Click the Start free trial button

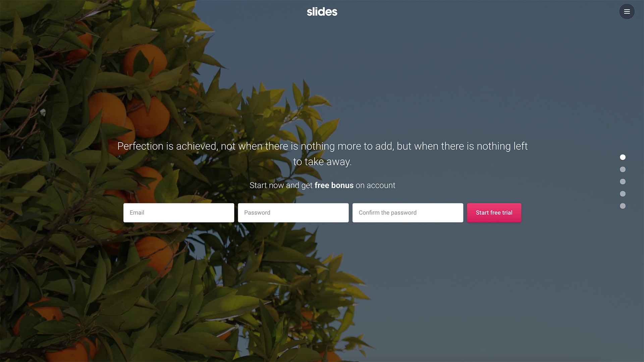494,213
